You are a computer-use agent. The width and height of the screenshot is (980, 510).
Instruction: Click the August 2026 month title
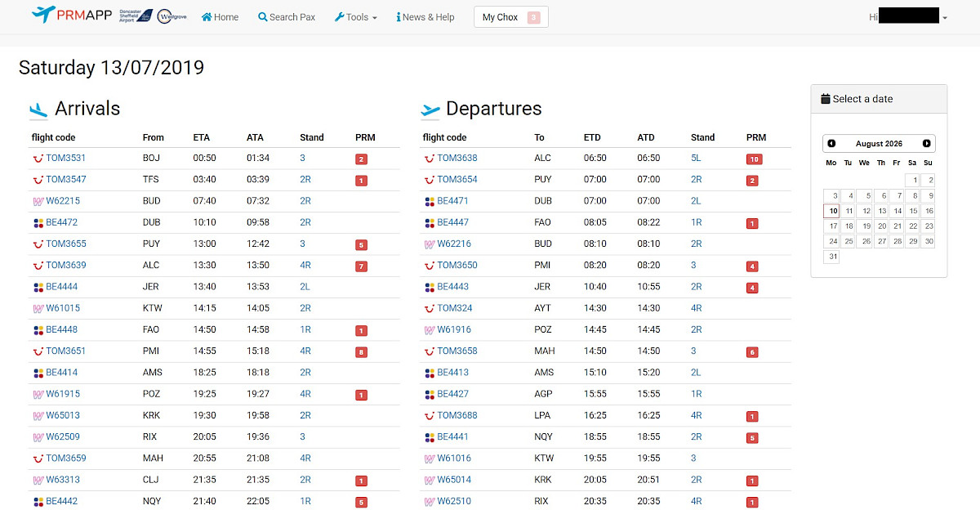pos(879,144)
